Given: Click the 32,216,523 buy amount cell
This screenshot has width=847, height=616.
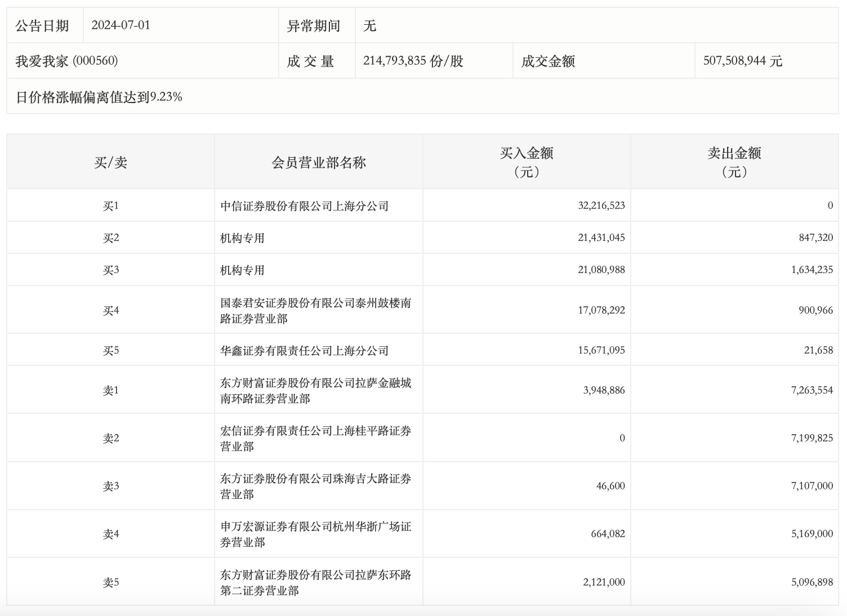Looking at the screenshot, I should tap(601, 206).
